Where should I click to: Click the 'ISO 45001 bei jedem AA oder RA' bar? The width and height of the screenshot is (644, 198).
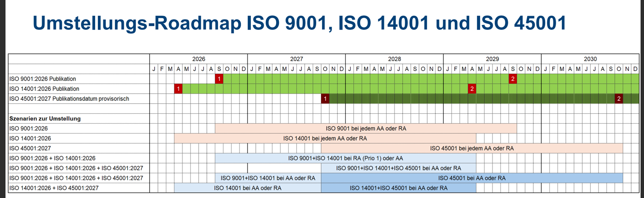coord(471,148)
